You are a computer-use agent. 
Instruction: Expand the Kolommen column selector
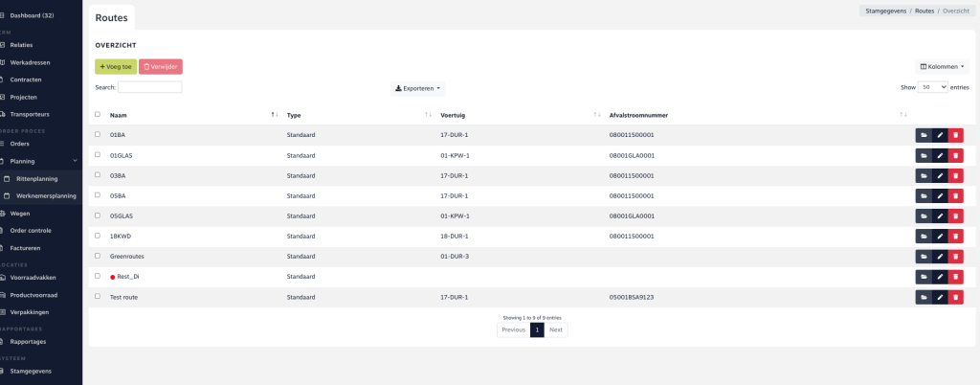[943, 67]
